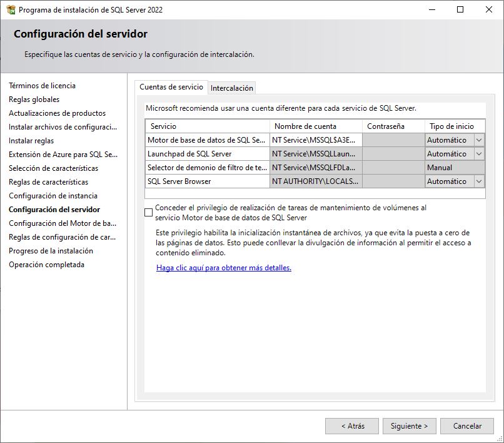Image resolution: width=504 pixels, height=443 pixels.
Task: Click the Cancelar button
Action: tap(467, 425)
